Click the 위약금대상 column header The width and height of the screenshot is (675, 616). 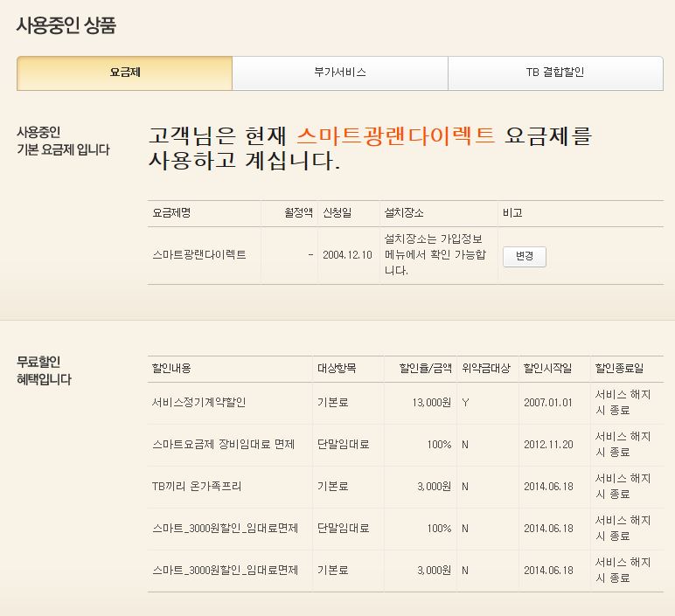485,368
